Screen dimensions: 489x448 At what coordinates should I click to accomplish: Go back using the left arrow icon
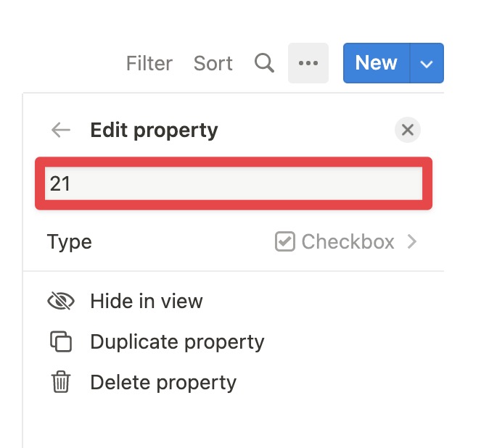pos(61,130)
